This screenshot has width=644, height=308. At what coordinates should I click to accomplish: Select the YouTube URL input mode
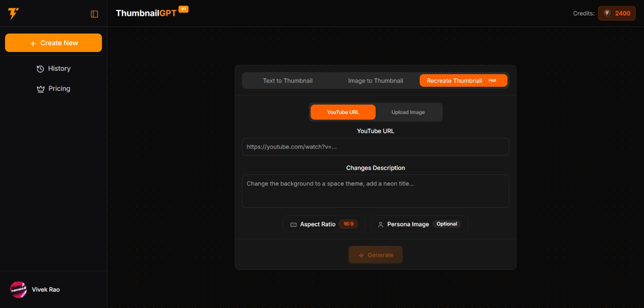click(343, 112)
